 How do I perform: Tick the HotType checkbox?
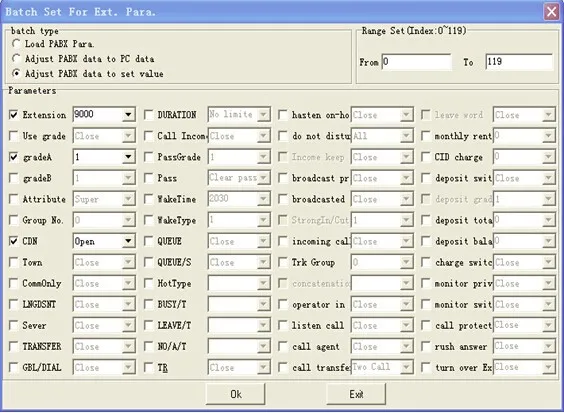coord(149,283)
